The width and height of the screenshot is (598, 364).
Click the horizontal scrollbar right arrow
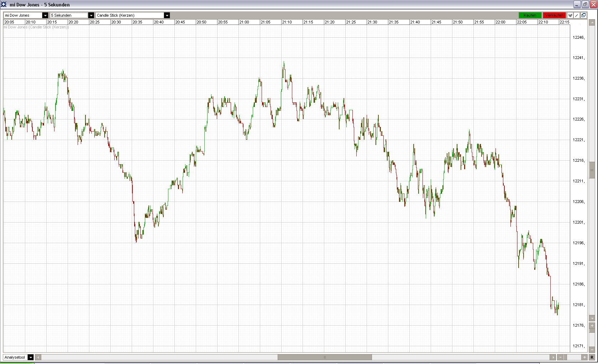(553, 357)
